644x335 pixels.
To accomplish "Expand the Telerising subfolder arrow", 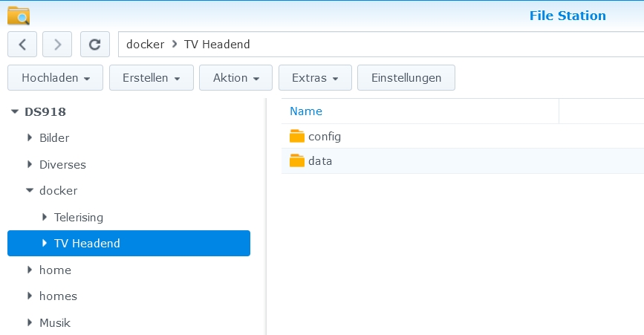I will coord(45,217).
